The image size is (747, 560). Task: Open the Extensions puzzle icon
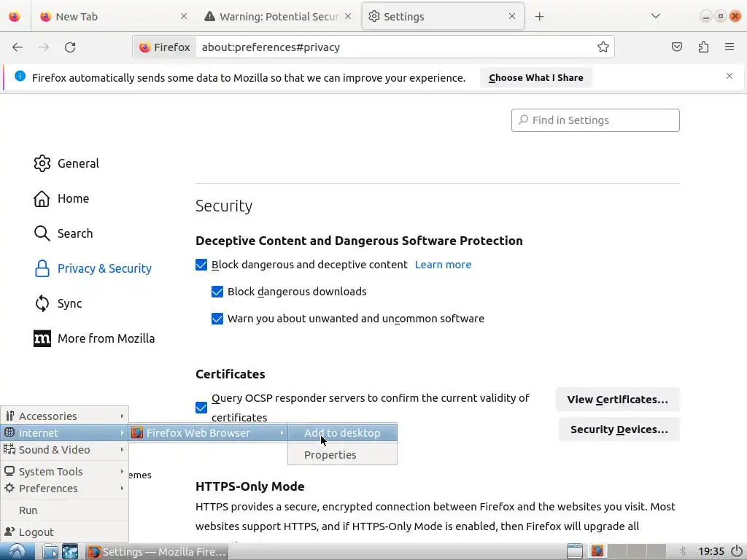pyautogui.click(x=703, y=47)
